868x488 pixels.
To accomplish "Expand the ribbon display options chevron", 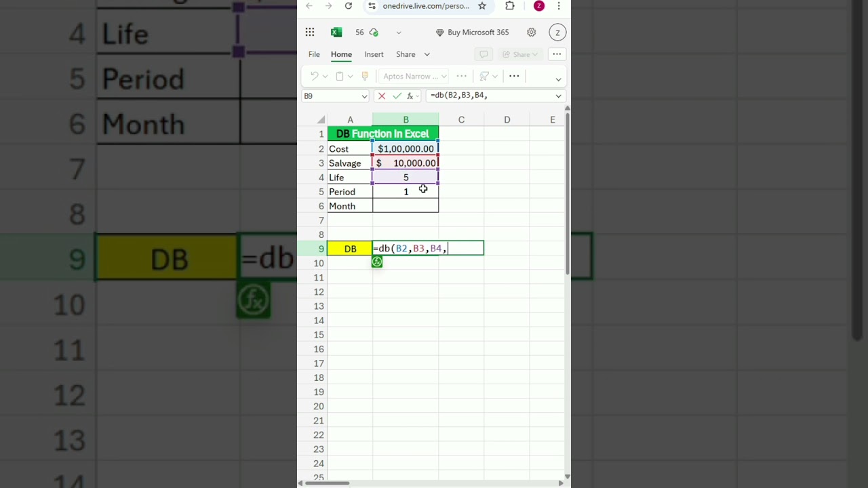I will (558, 79).
